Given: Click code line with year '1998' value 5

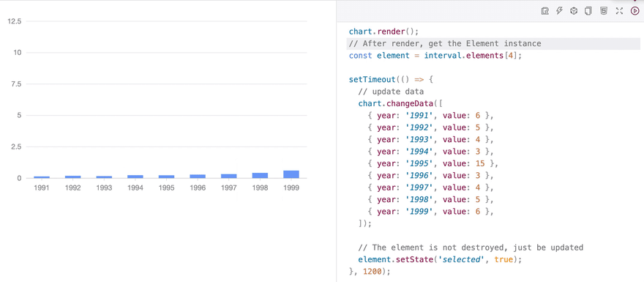Looking at the screenshot, I should [x=430, y=200].
